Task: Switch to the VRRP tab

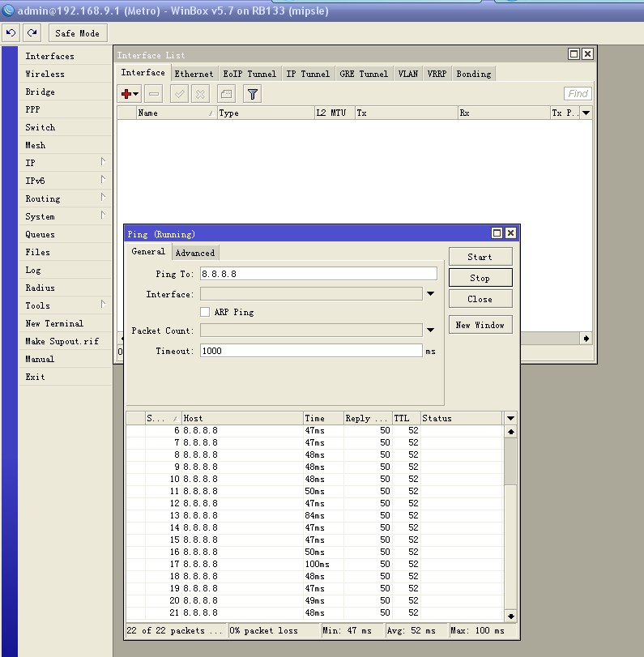Action: click(437, 74)
